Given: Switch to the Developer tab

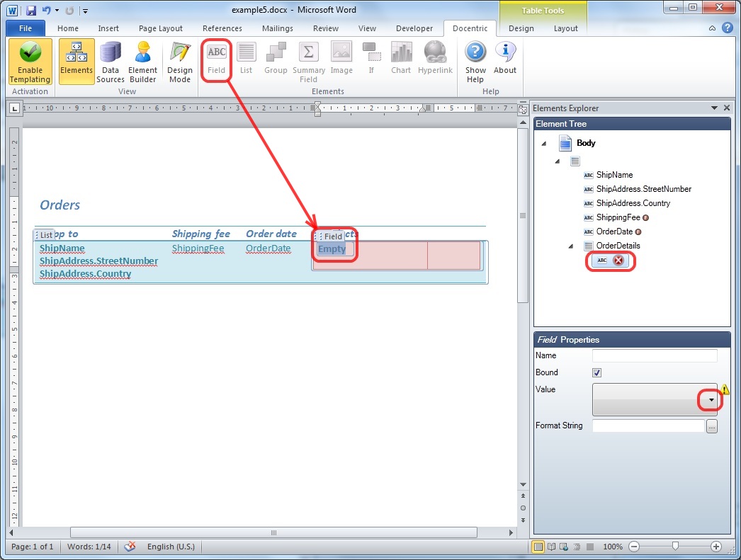Looking at the screenshot, I should 414,28.
